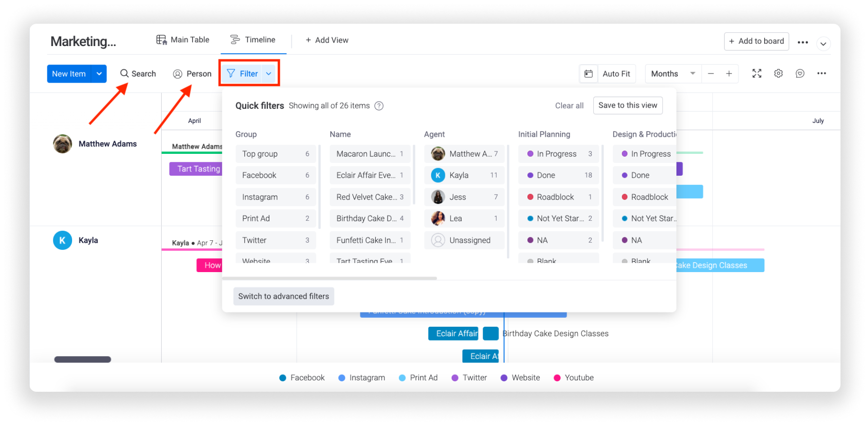
Task: Open the timeline toolbar more options ellipsis
Action: (822, 74)
